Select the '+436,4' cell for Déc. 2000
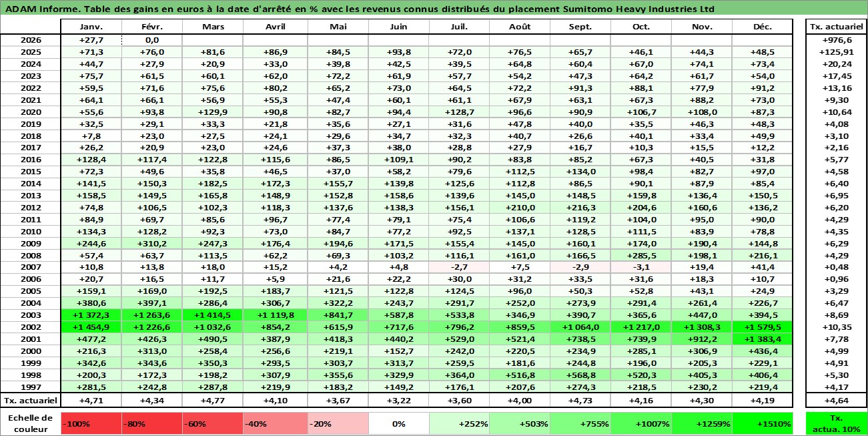Viewport: 868px width, 436px height. tap(763, 351)
